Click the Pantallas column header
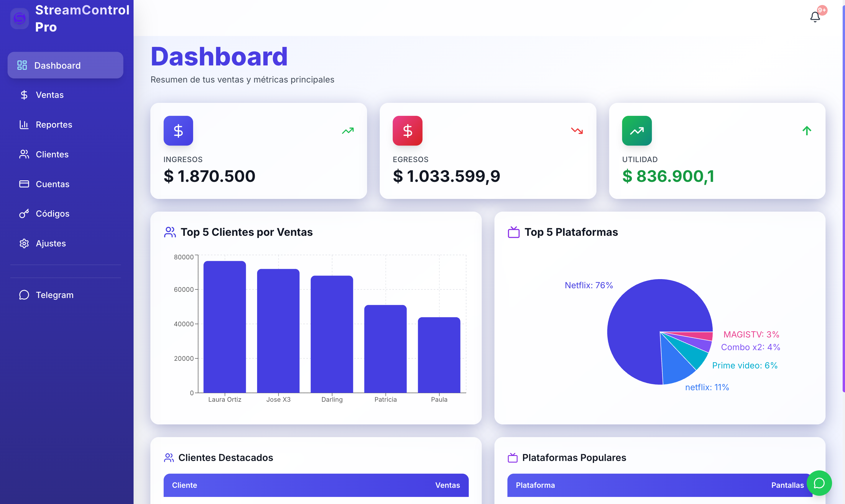 788,485
